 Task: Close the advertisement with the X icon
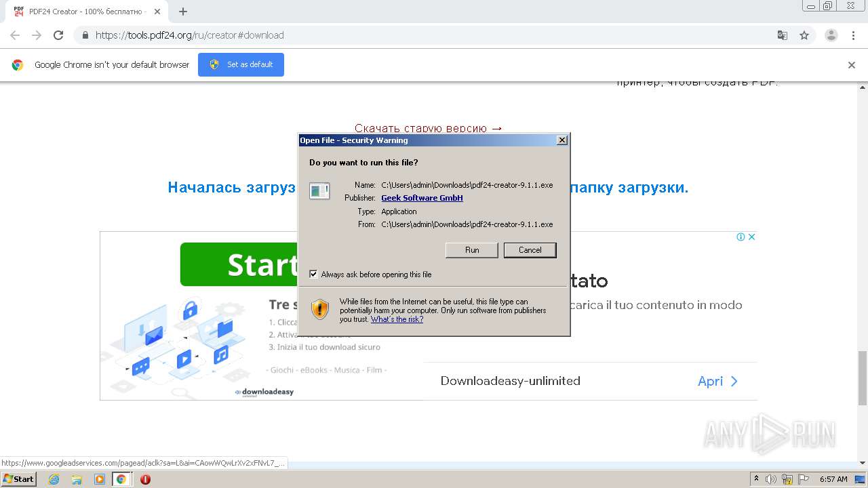pyautogui.click(x=751, y=237)
